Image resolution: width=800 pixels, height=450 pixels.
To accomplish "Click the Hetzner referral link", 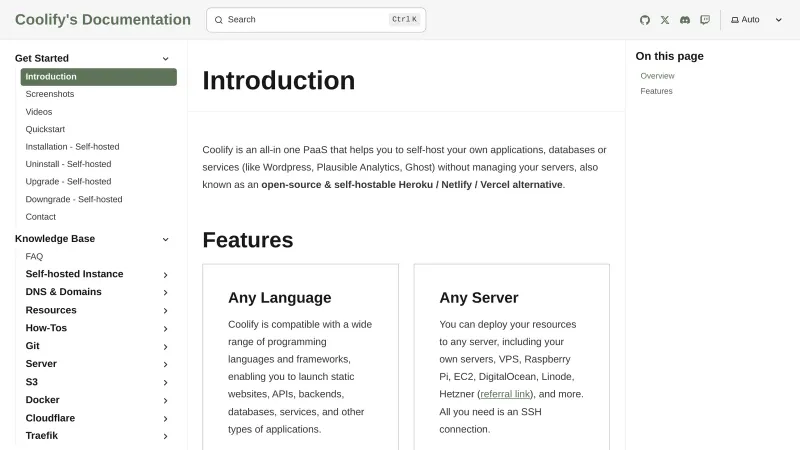I will pyautogui.click(x=505, y=394).
